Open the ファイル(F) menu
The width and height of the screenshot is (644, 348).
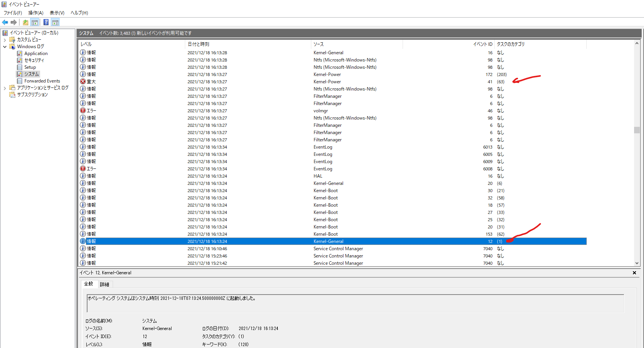click(x=13, y=13)
